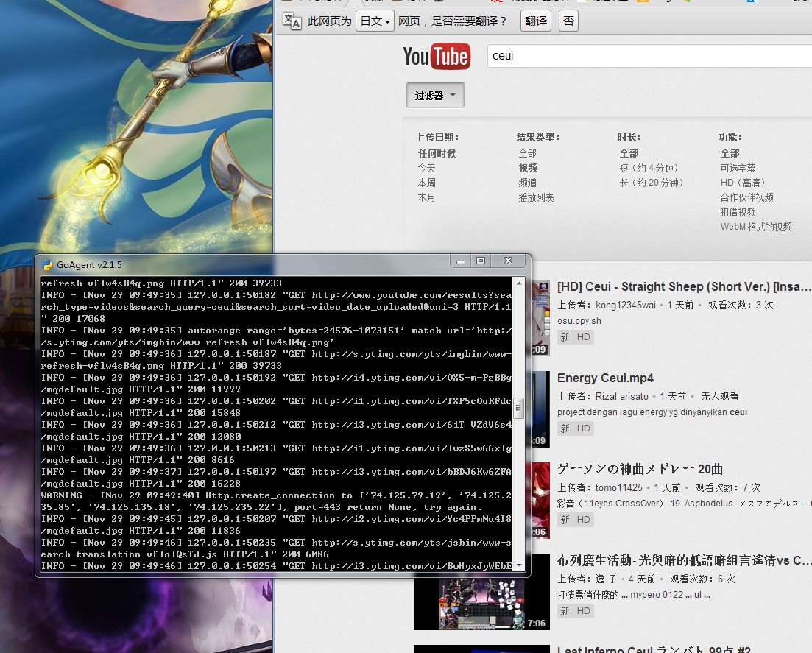Close the GoAgent v2.1.5 window
The width and height of the screenshot is (812, 653).
coord(508,261)
